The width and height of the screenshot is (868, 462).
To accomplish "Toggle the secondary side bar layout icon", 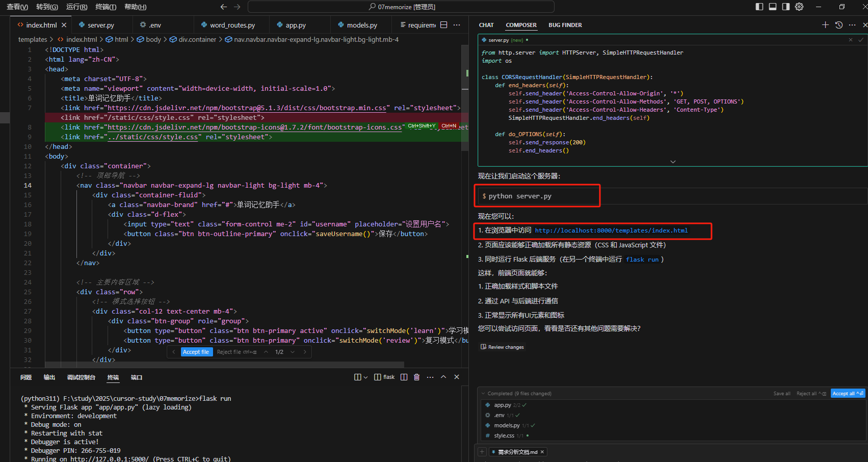I will click(x=786, y=7).
